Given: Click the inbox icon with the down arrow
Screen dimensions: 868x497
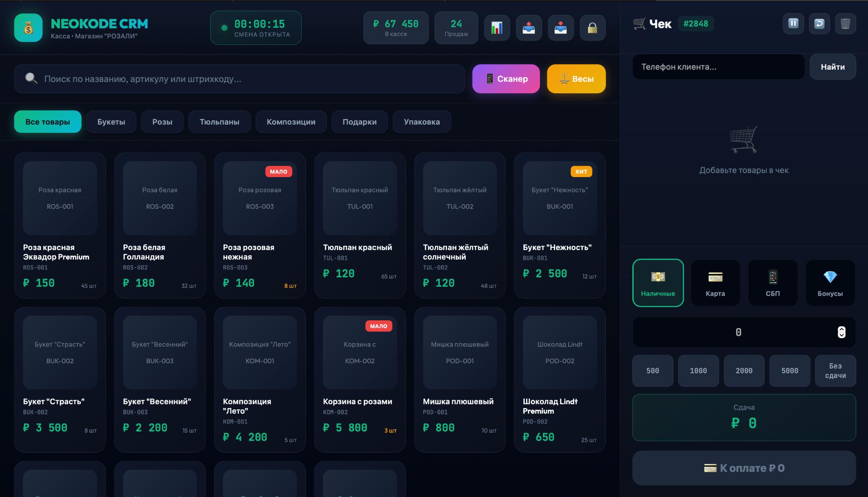Looking at the screenshot, I should click(x=561, y=27).
